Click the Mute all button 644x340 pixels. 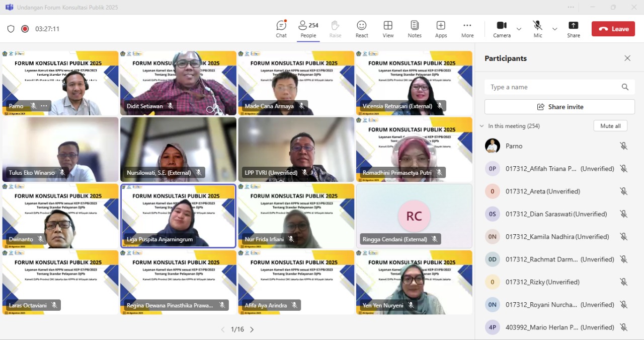(x=610, y=126)
